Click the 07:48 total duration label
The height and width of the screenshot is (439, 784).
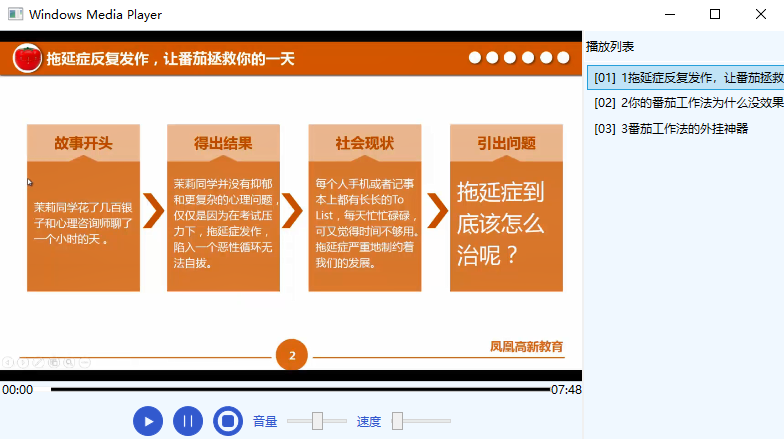(x=566, y=390)
